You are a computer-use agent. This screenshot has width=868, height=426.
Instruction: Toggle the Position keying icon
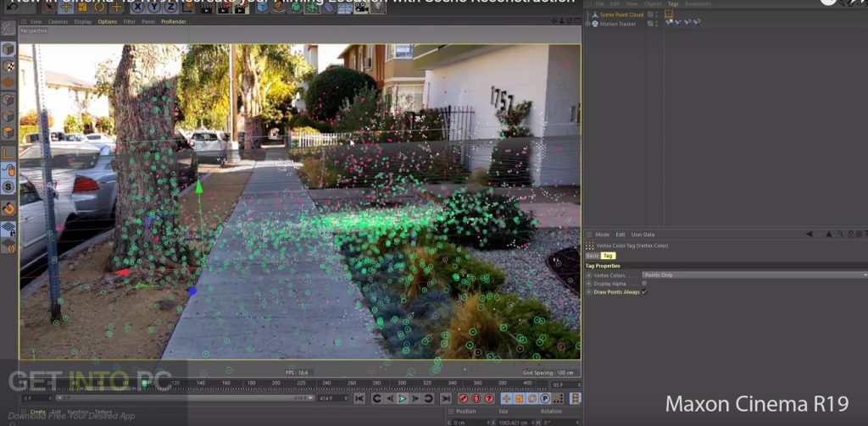507,398
